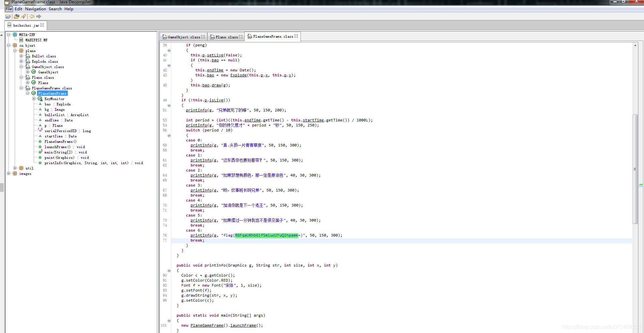The height and width of the screenshot is (333, 644).
Task: Expand the util package node
Action: click(x=15, y=168)
